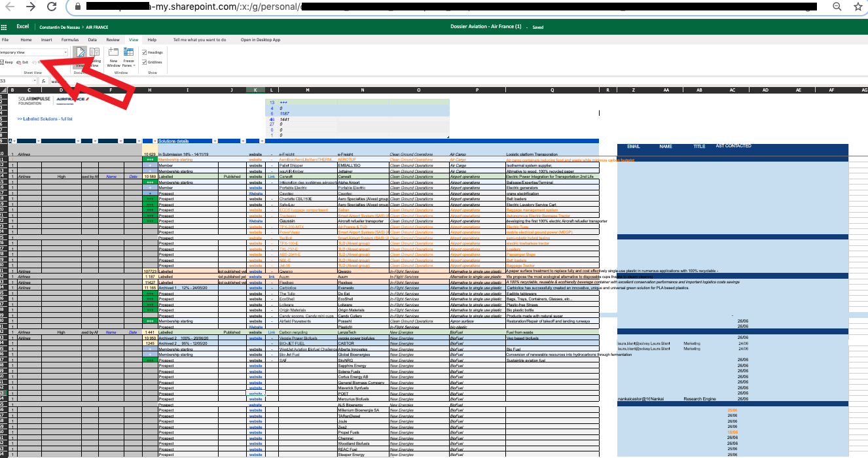Switch to the Data ribbon tab
The width and height of the screenshot is (868, 458).
[x=93, y=40]
